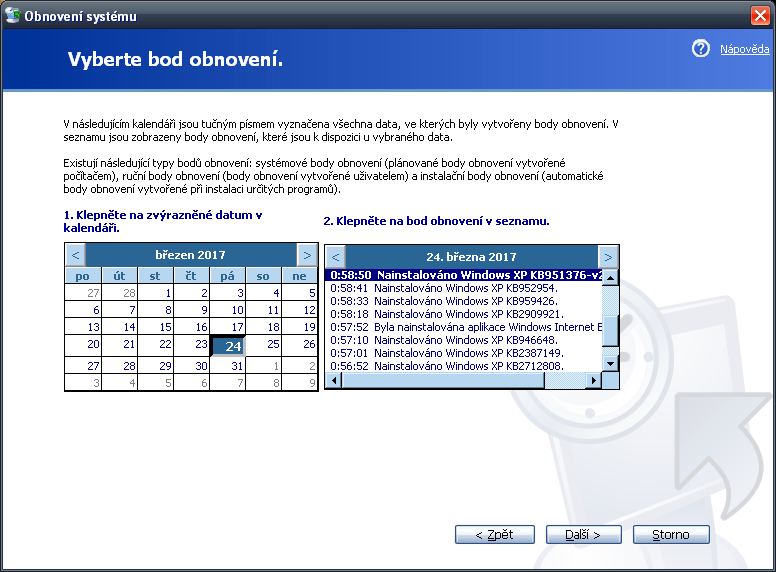Click the left arrow of the horizontal scrollbar

pyautogui.click(x=334, y=380)
